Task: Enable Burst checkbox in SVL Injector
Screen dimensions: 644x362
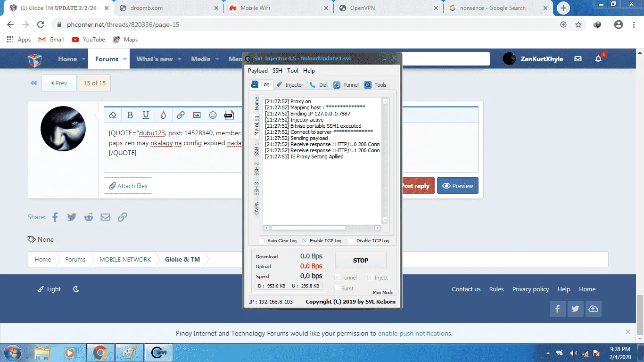Action: 337,288
